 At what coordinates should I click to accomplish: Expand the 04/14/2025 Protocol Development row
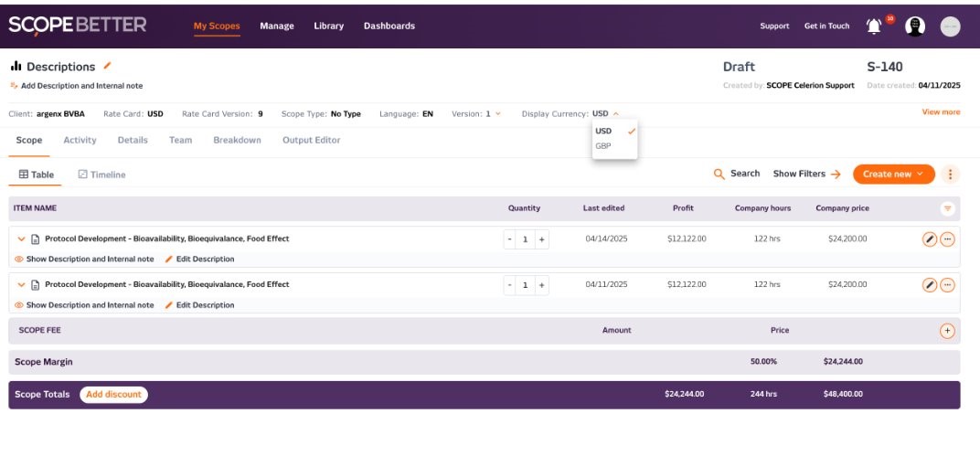click(x=21, y=239)
